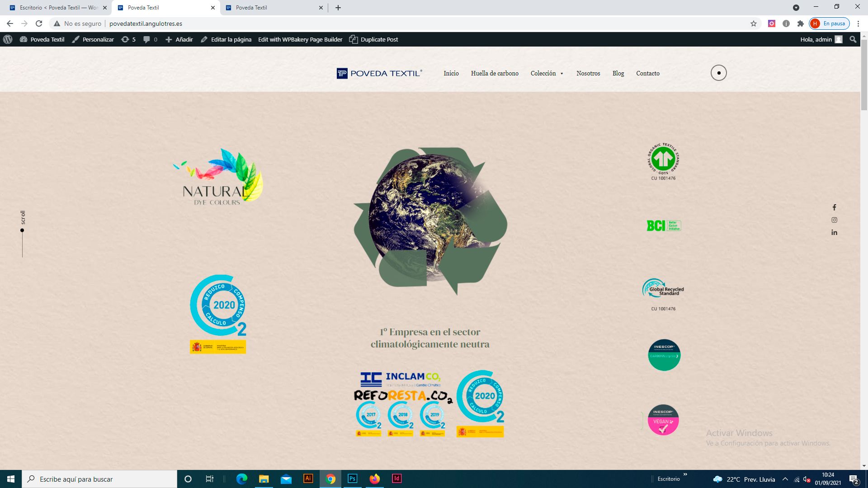Open Poveda Textil site dashboard link
868x488 pixels.
pos(42,39)
